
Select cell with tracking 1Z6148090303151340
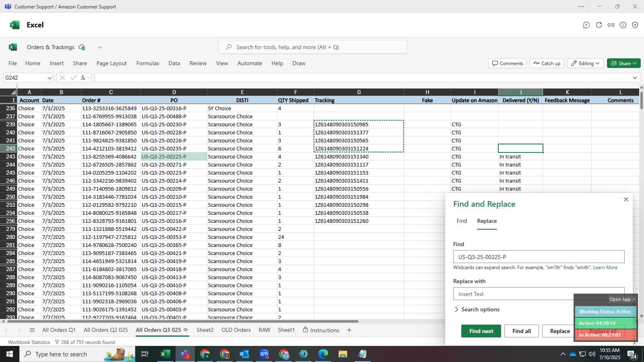359,156
